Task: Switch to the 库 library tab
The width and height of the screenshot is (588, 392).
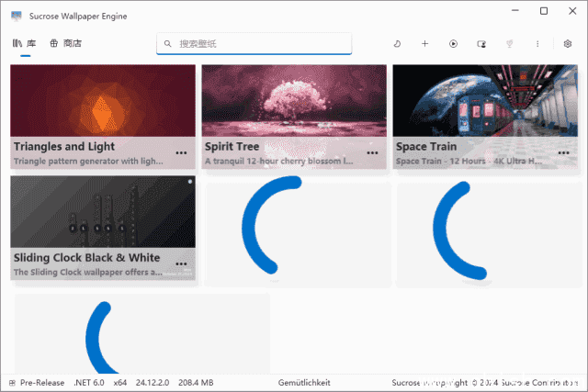Action: click(25, 43)
